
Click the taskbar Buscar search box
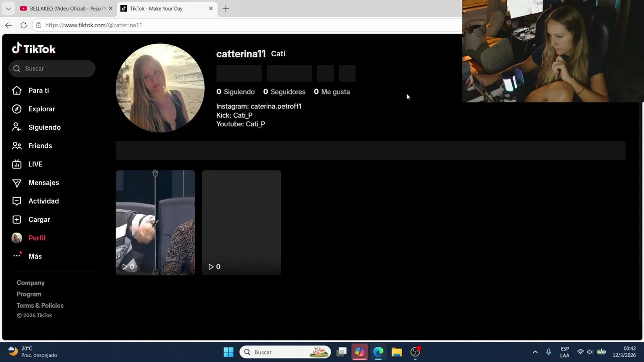285,352
